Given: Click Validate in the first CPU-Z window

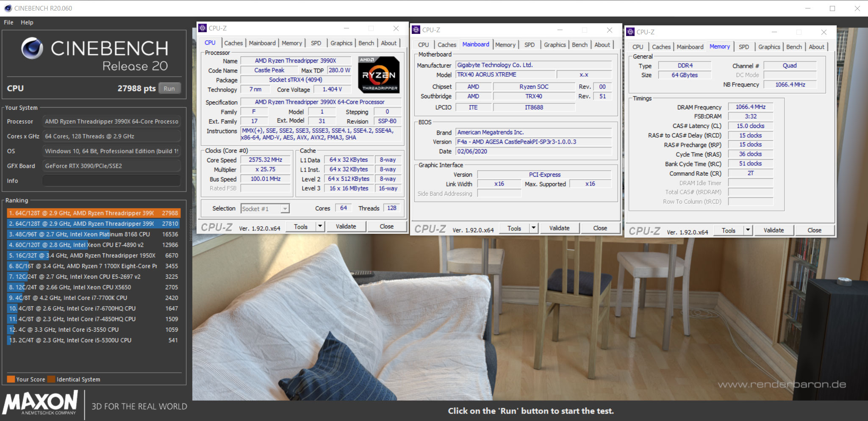Looking at the screenshot, I should click(346, 226).
